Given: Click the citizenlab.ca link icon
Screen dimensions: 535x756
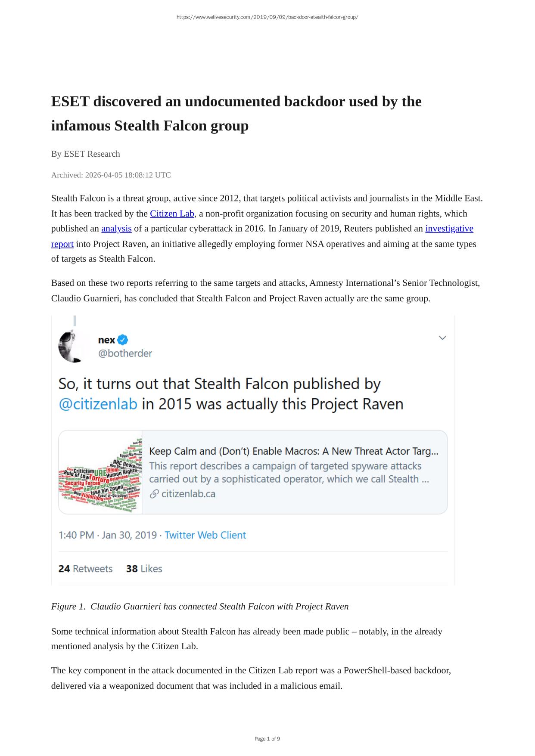Looking at the screenshot, I should coord(154,494).
